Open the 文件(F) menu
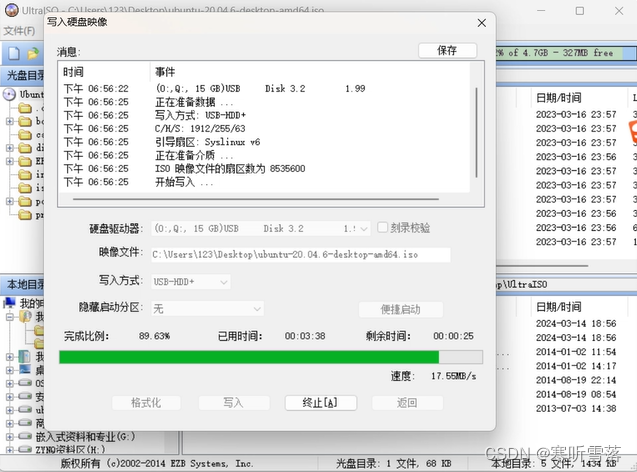Viewport: 637px width, 472px height. (19, 31)
